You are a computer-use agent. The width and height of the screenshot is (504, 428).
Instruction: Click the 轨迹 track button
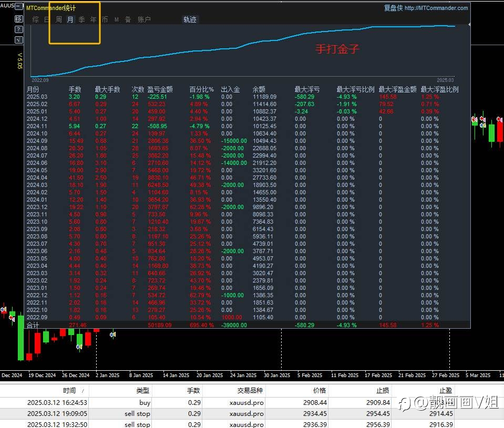[x=190, y=19]
